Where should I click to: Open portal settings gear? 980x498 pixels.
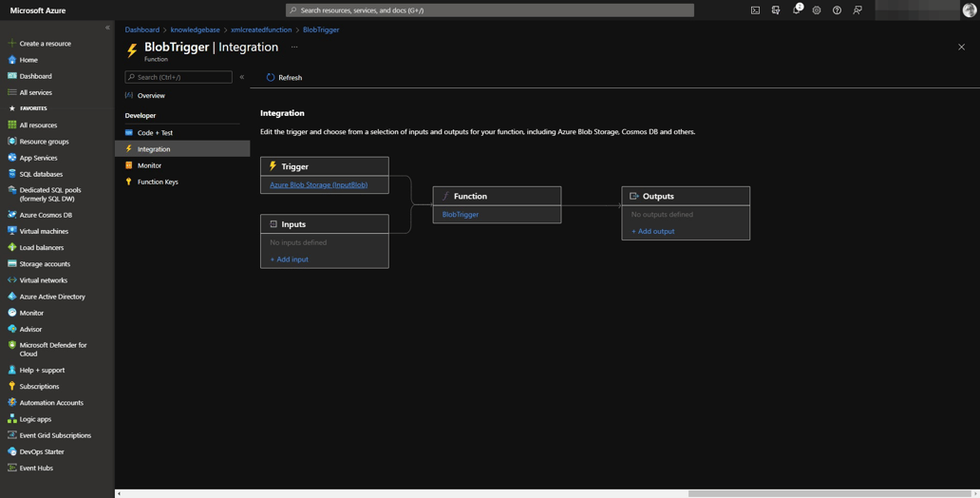(817, 10)
